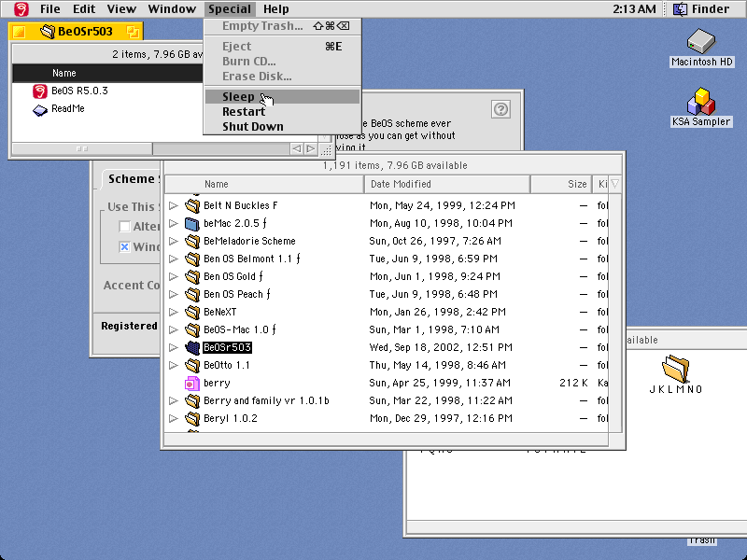Choose Sleep from the Special menu
The image size is (747, 560).
click(x=282, y=97)
